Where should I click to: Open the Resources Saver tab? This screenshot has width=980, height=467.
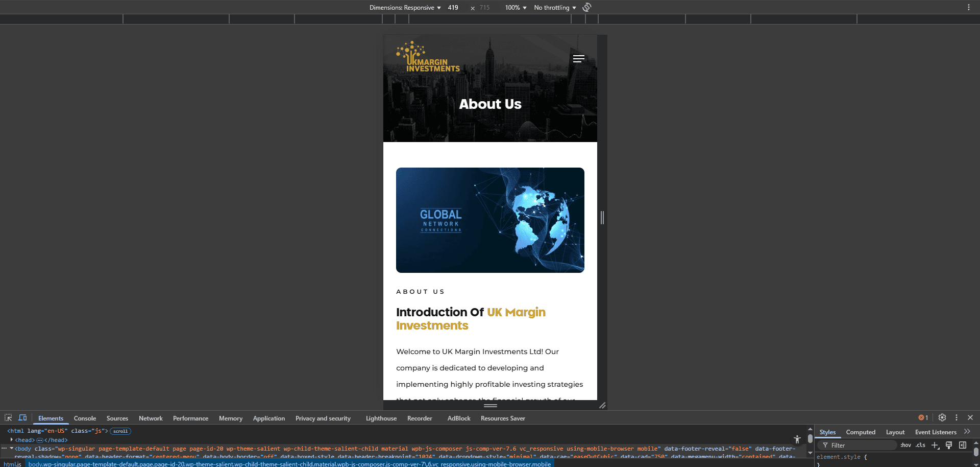click(503, 418)
